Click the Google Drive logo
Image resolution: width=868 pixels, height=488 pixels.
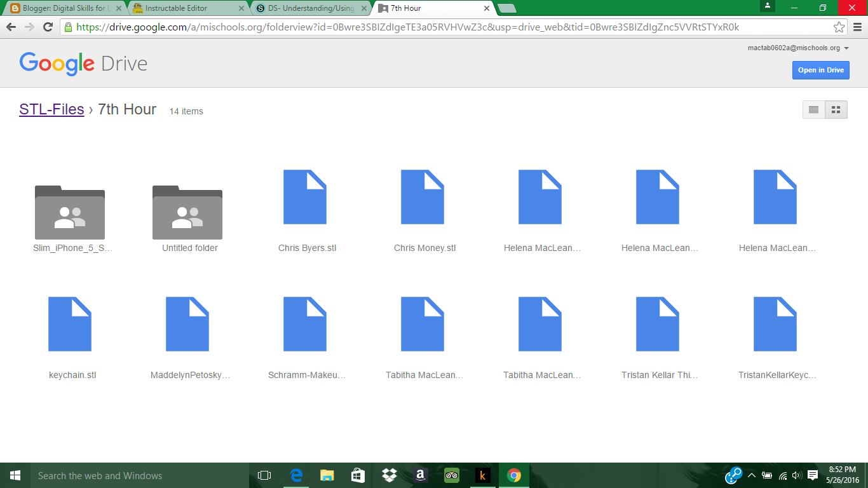[x=83, y=64]
